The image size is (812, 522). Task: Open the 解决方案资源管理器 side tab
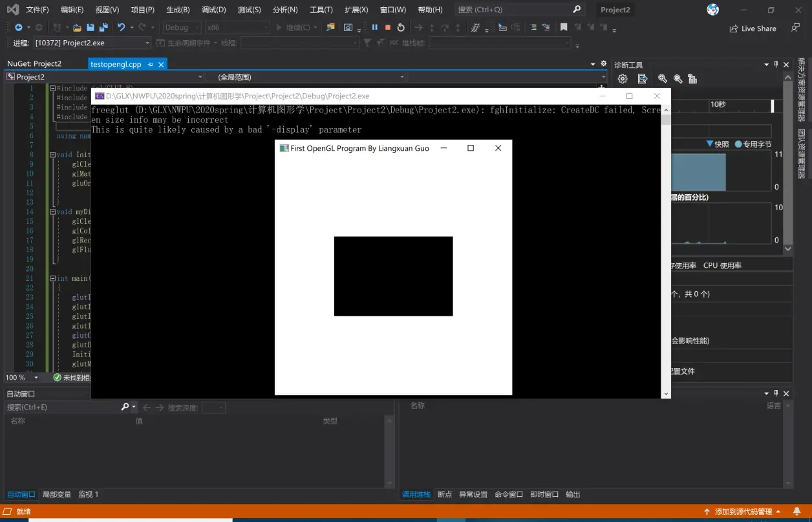point(802,89)
